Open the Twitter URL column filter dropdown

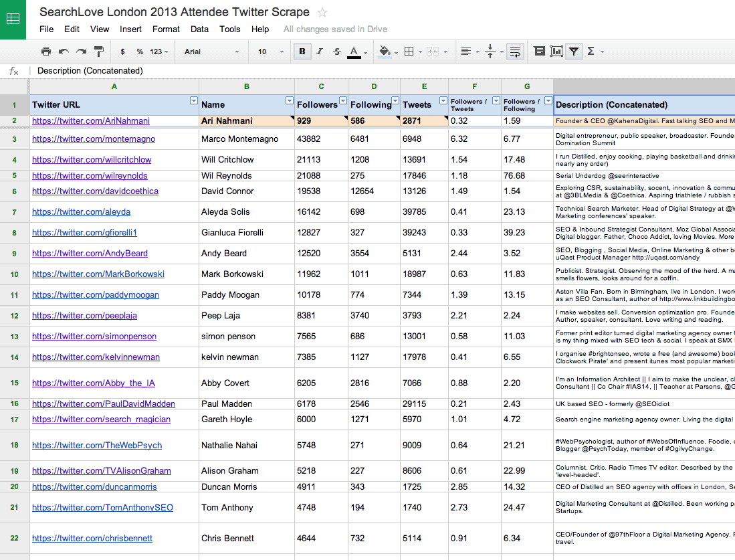coord(193,100)
